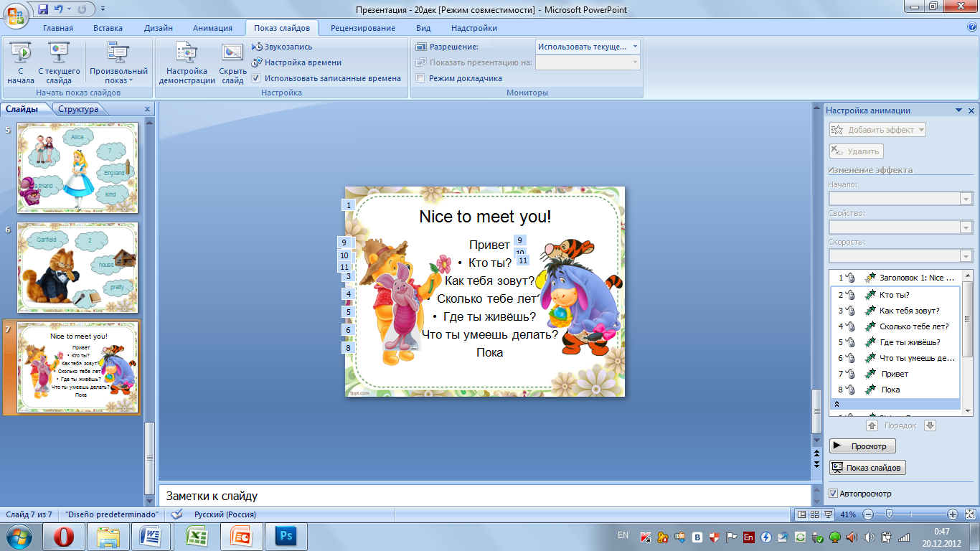Select animation item Кто ты?

895,295
